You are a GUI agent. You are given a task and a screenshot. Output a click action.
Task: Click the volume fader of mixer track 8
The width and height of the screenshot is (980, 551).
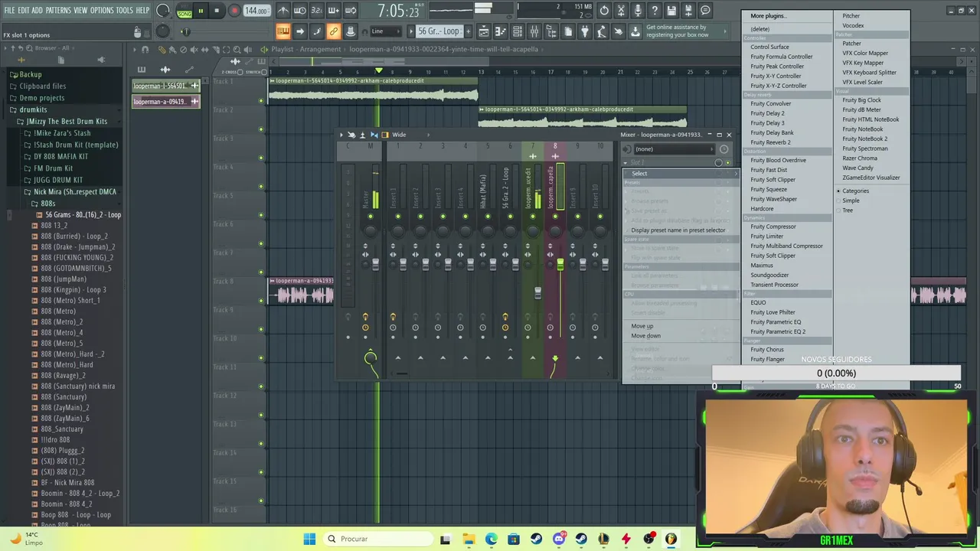(560, 265)
